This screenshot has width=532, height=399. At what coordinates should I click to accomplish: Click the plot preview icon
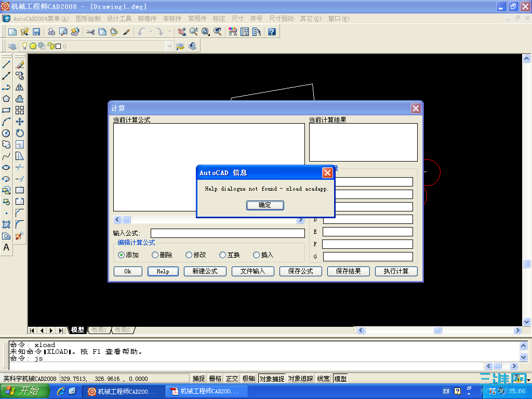63,32
